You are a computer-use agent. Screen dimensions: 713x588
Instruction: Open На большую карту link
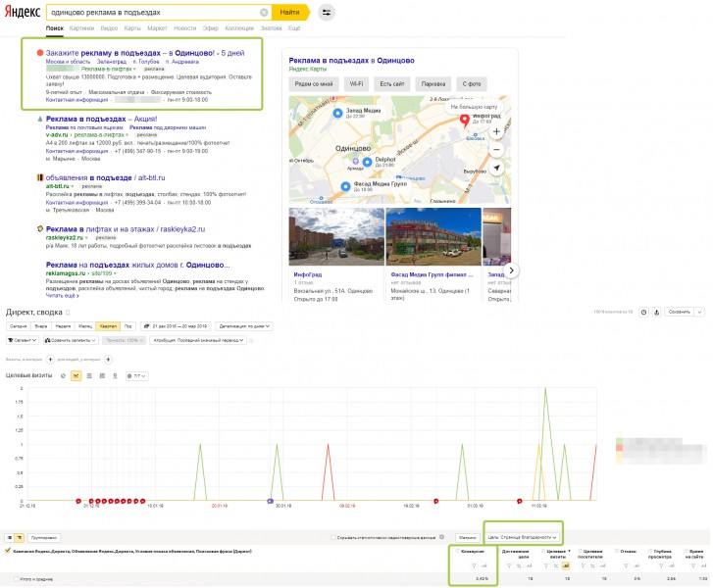[x=474, y=107]
